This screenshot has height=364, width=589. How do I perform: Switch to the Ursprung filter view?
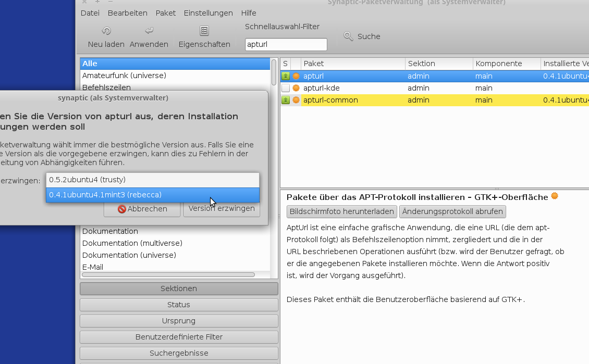pyautogui.click(x=179, y=321)
